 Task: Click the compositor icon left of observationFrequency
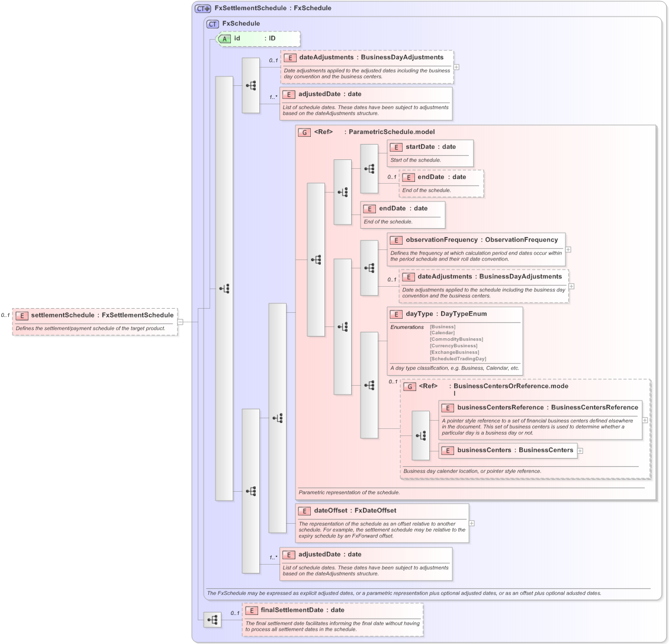point(369,268)
